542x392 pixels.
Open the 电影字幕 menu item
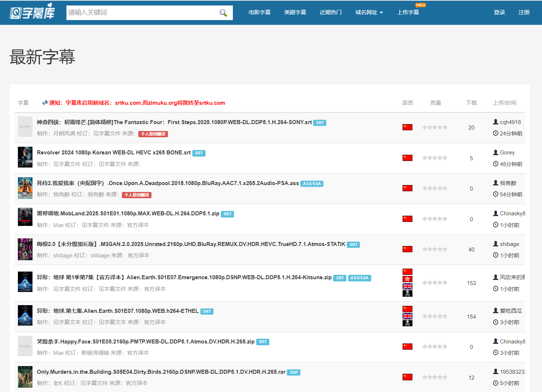260,12
